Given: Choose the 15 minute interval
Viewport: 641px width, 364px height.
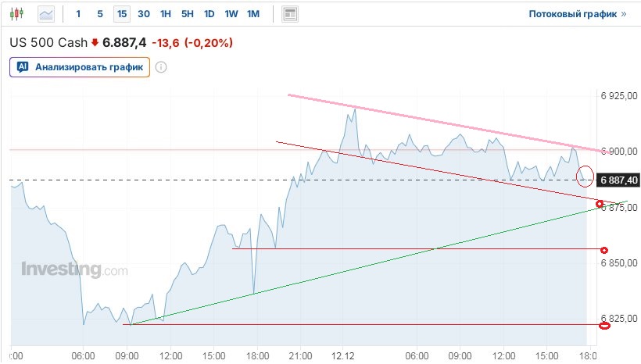Looking at the screenshot, I should (x=121, y=14).
